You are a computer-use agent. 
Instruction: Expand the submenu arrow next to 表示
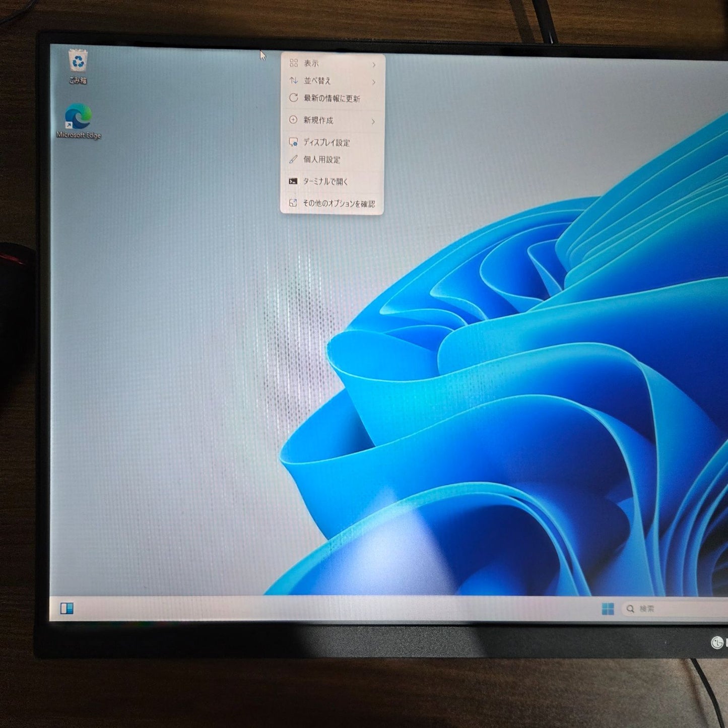click(374, 64)
